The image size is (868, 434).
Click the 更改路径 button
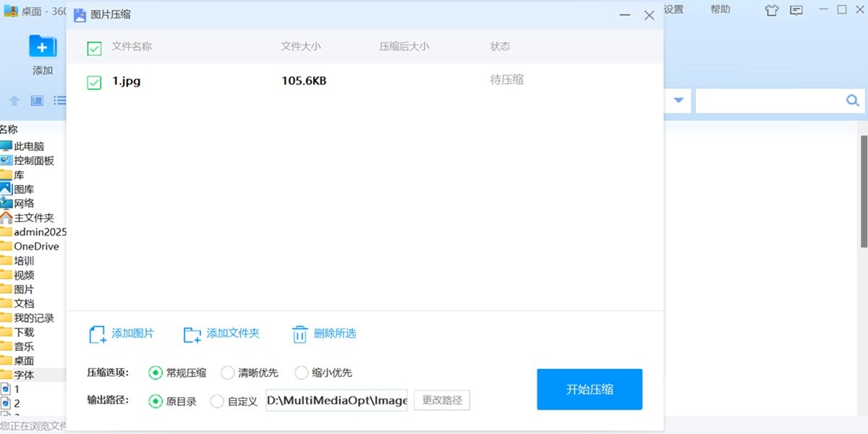[441, 400]
